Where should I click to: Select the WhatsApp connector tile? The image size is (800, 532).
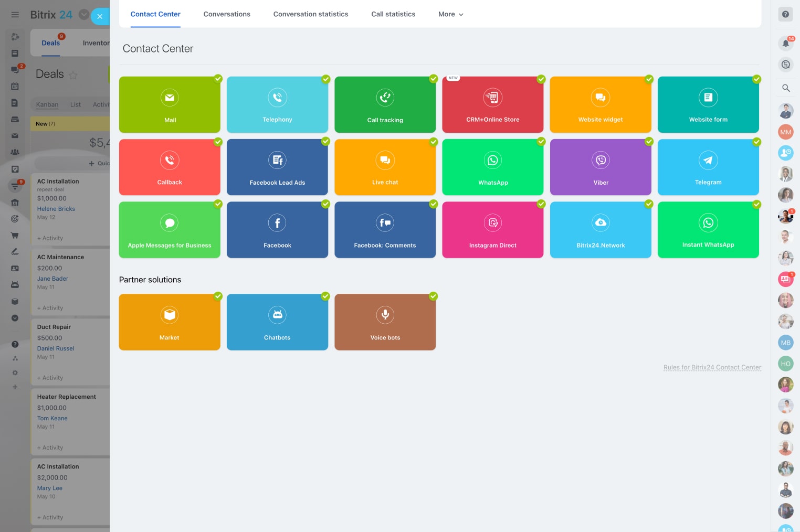(492, 167)
